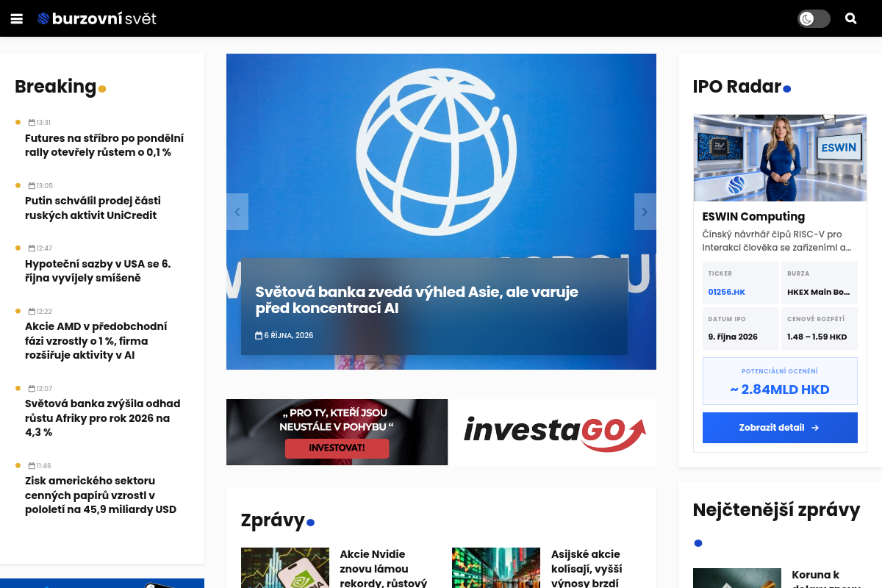Viewport: 882px width, 588px height.
Task: Open the Světová banka zvedá výhled headline
Action: click(x=417, y=300)
